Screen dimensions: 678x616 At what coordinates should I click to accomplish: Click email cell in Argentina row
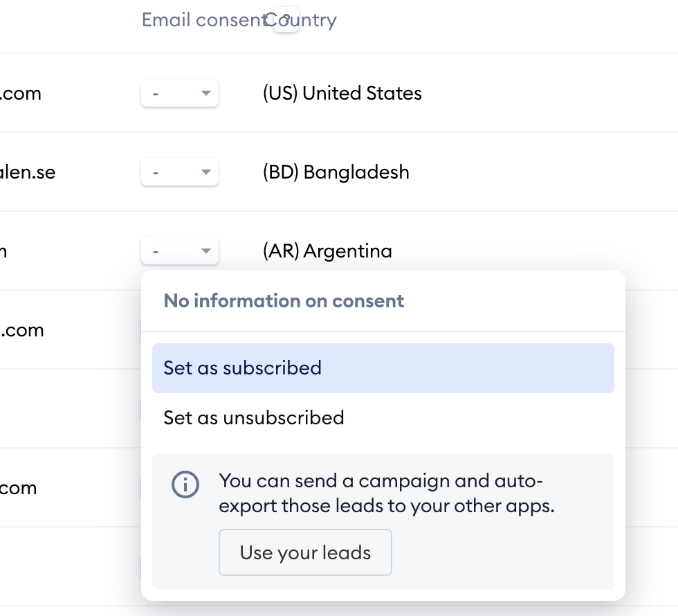pyautogui.click(x=3, y=251)
